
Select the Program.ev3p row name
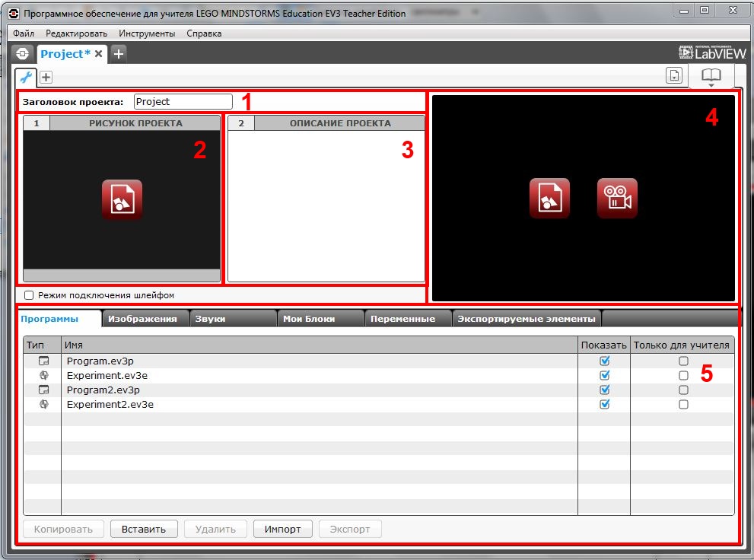[100, 361]
